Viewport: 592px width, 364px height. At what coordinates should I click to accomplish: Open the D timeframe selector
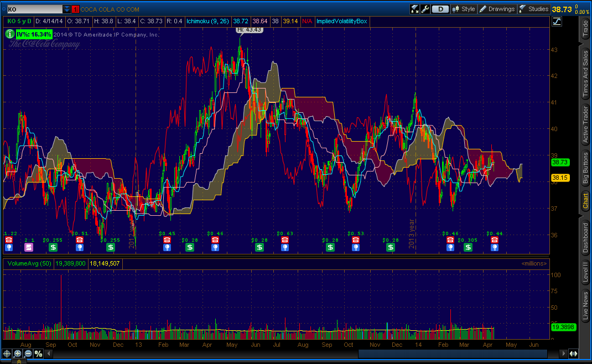pyautogui.click(x=440, y=9)
